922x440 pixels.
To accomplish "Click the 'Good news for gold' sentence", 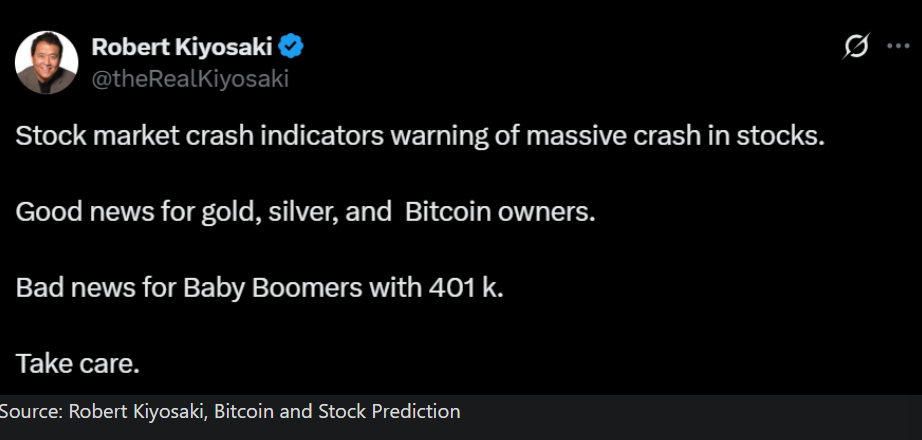I will (x=305, y=212).
